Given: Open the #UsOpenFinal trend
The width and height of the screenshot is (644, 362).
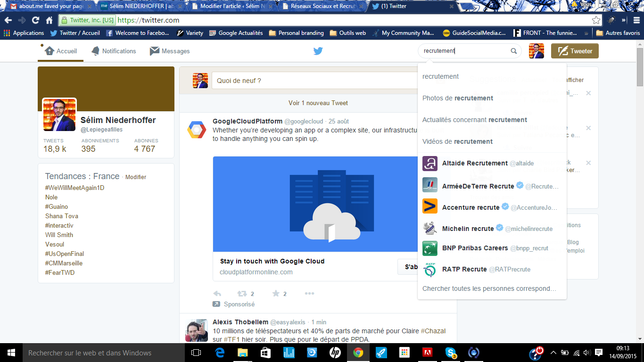Looking at the screenshot, I should (65, 254).
